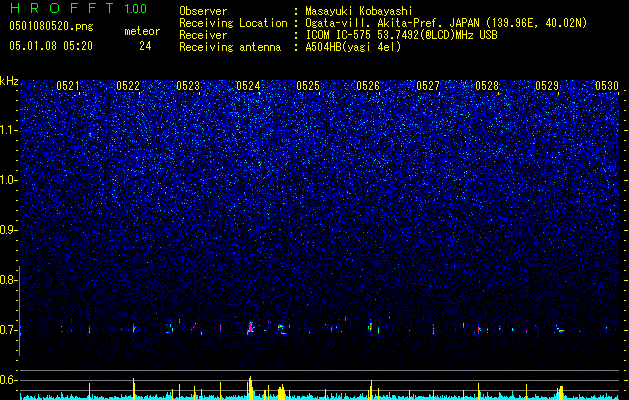Click the Receiving antenna label
The width and height of the screenshot is (629, 400).
pos(230,47)
